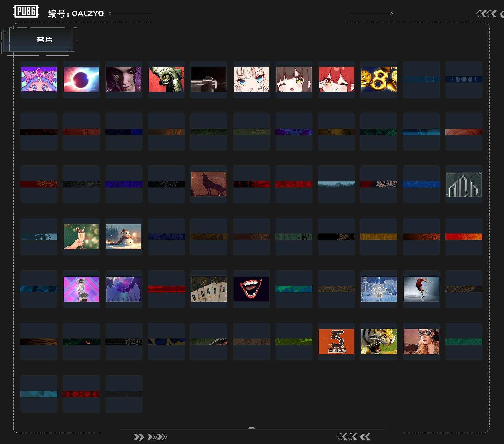
Task: Select the roaring tiger name card
Action: point(379,341)
